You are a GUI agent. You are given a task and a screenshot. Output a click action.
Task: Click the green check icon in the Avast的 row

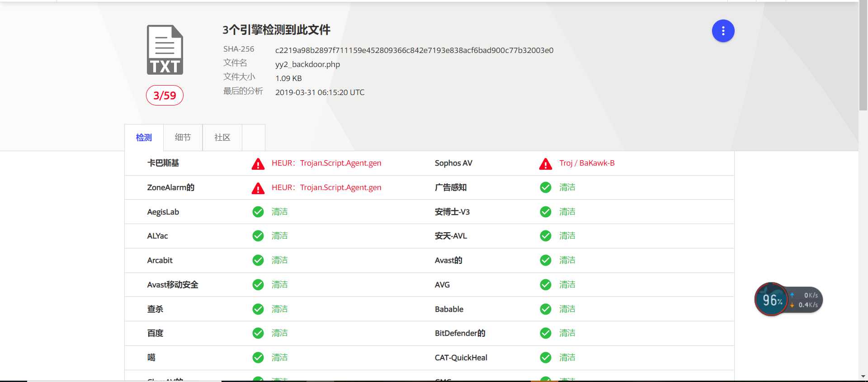click(546, 260)
